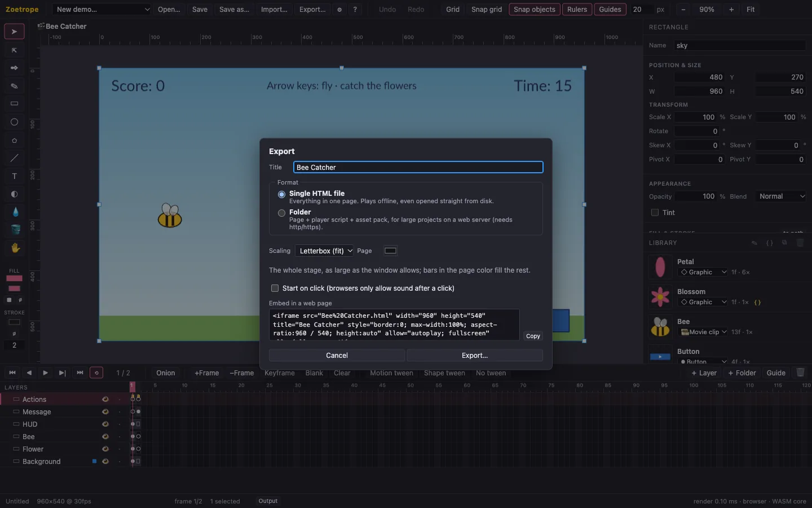Click the export Title input field
Viewport: 812px width, 508px height.
pos(418,167)
